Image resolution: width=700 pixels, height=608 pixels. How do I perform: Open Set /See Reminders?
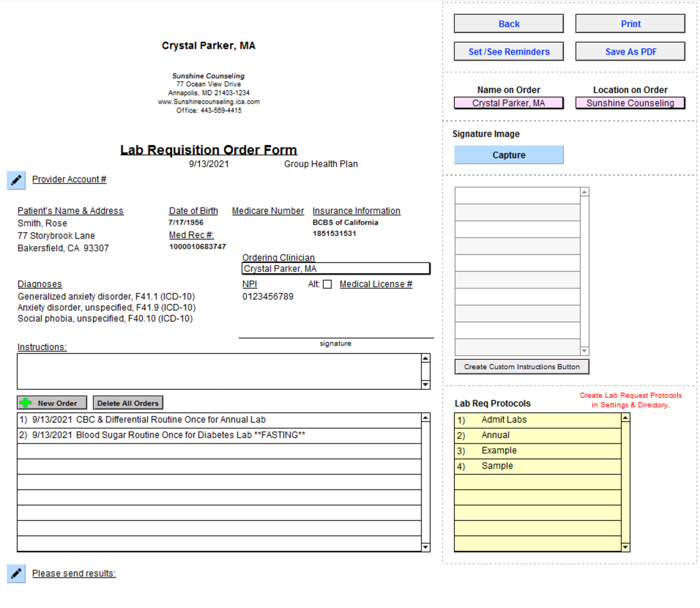(508, 51)
